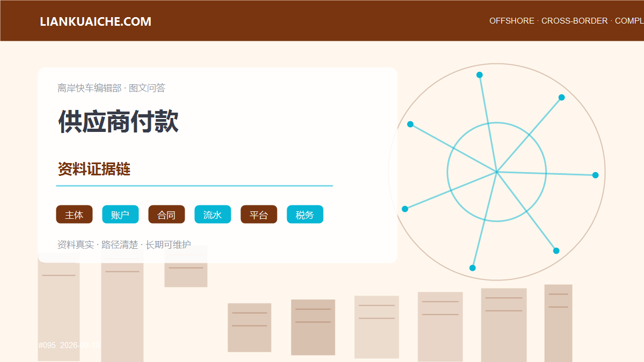Screen dimensions: 644x362
Task: Pick the 平台 tag
Action: [x=259, y=215]
